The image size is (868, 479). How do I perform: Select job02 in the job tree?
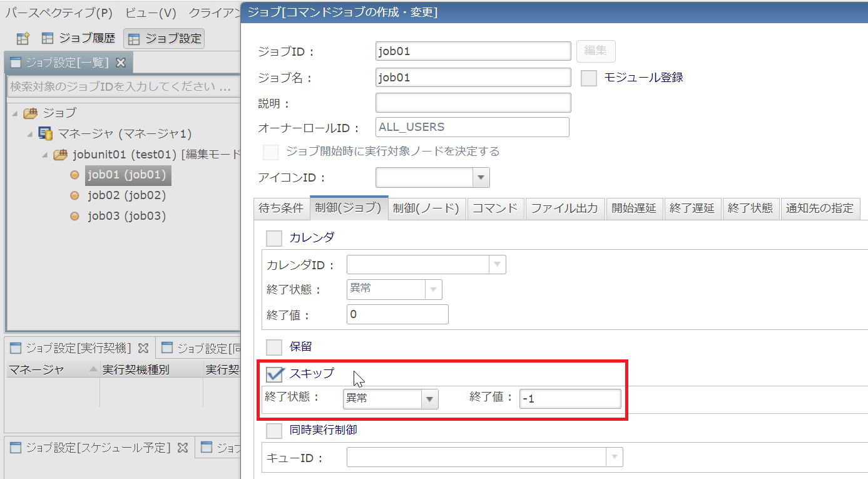pyautogui.click(x=126, y=195)
